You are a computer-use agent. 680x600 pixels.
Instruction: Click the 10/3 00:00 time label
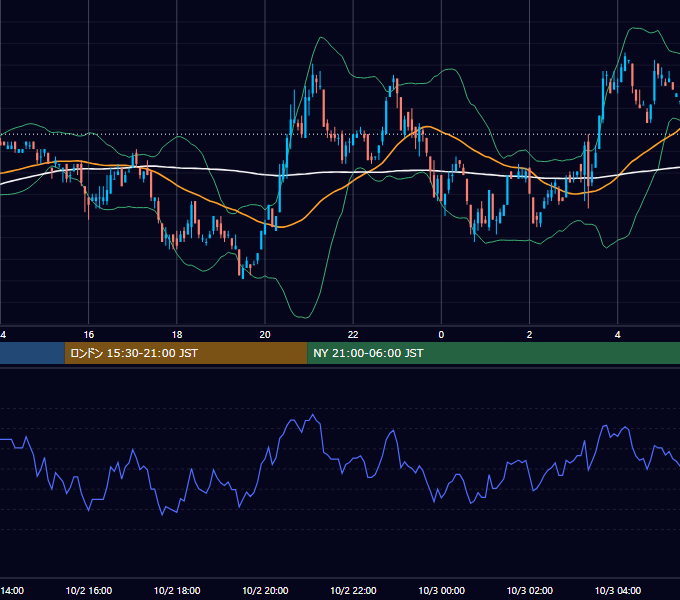(441, 590)
